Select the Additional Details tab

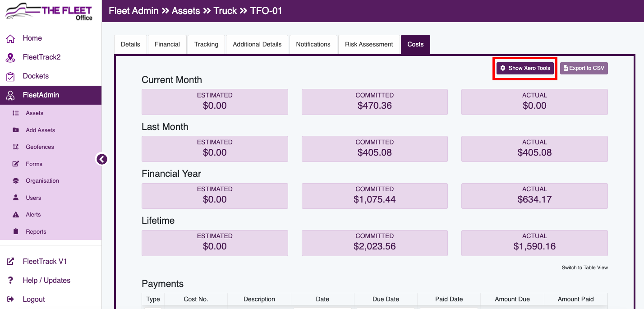coord(257,44)
